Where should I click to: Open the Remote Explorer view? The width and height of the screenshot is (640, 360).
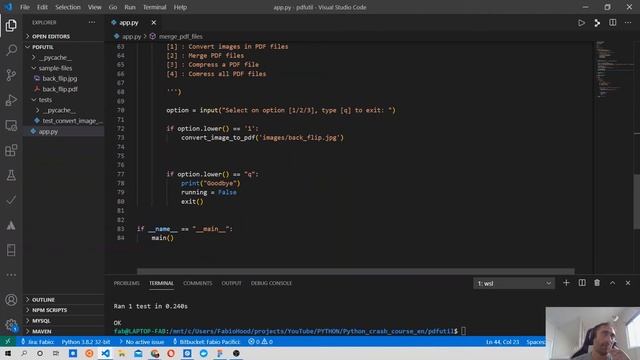point(11,125)
